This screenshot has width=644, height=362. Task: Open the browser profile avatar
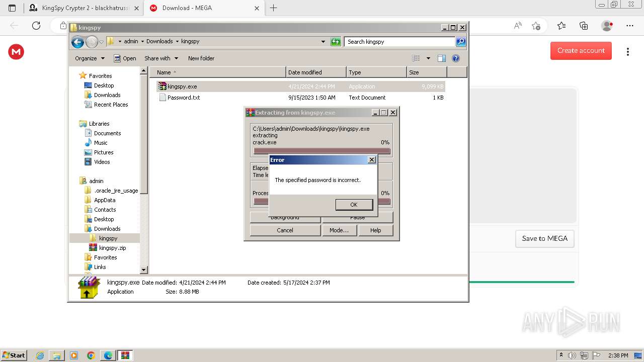607,26
